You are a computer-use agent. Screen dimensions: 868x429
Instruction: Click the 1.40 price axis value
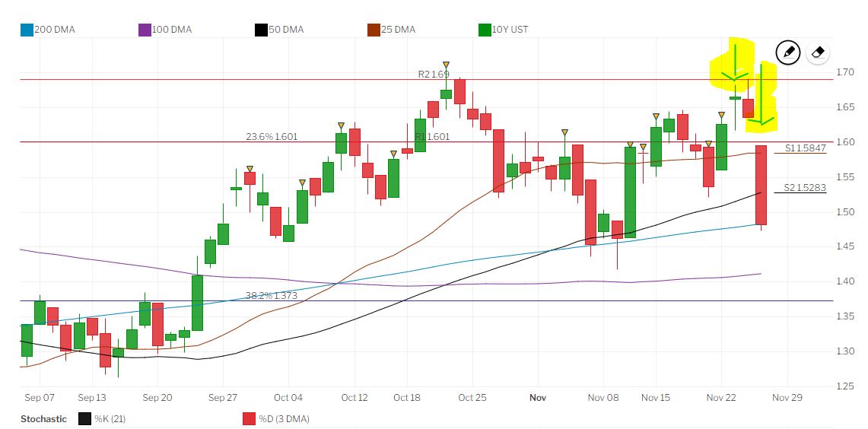click(x=844, y=281)
